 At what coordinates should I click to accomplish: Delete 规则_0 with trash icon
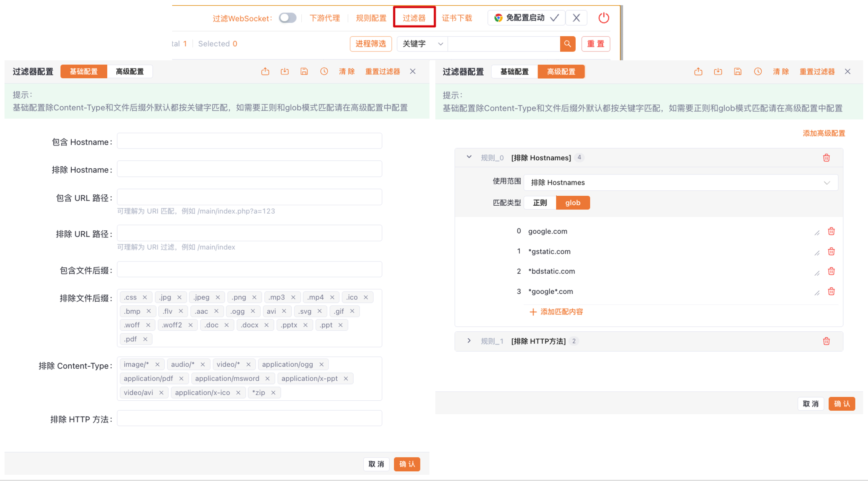pyautogui.click(x=826, y=158)
